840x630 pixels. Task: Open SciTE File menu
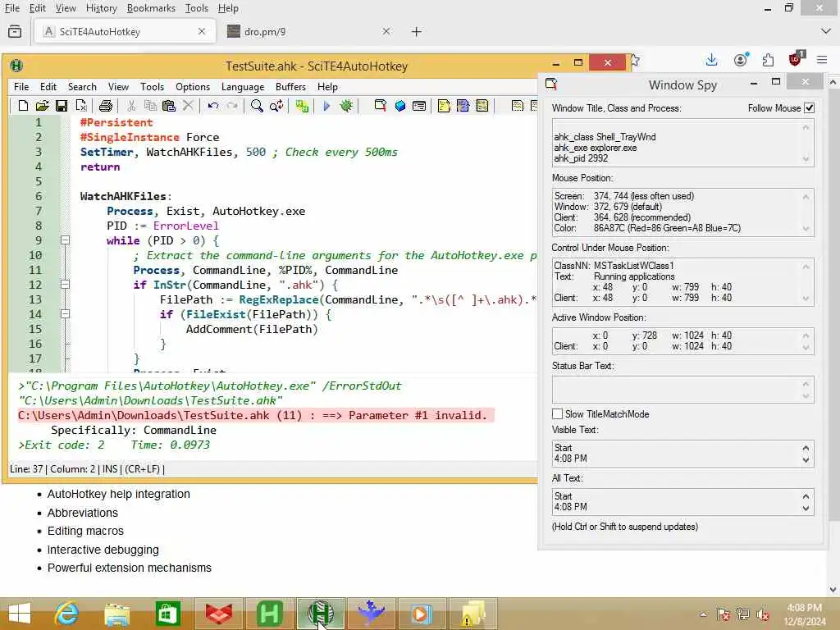(x=21, y=87)
